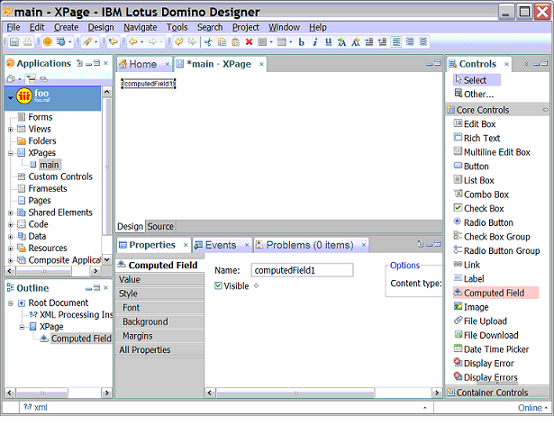This screenshot has width=554, height=425.
Task: Open the File menu
Action: click(13, 27)
